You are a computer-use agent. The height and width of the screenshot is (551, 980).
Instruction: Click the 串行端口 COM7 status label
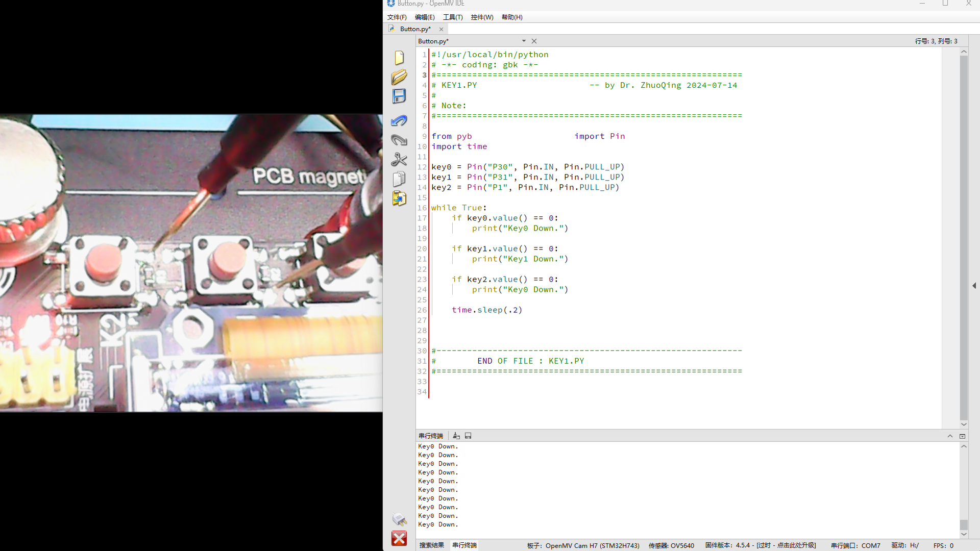tap(855, 545)
